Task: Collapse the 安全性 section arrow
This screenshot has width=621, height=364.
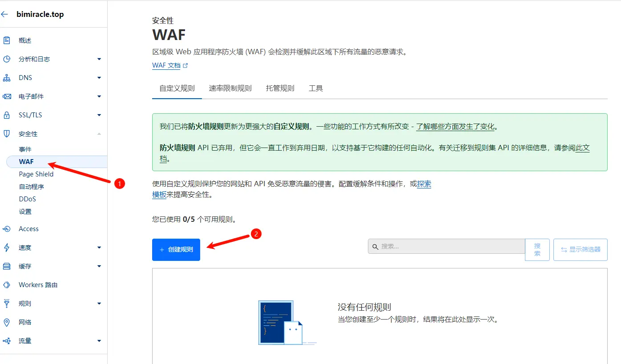Action: tap(99, 134)
